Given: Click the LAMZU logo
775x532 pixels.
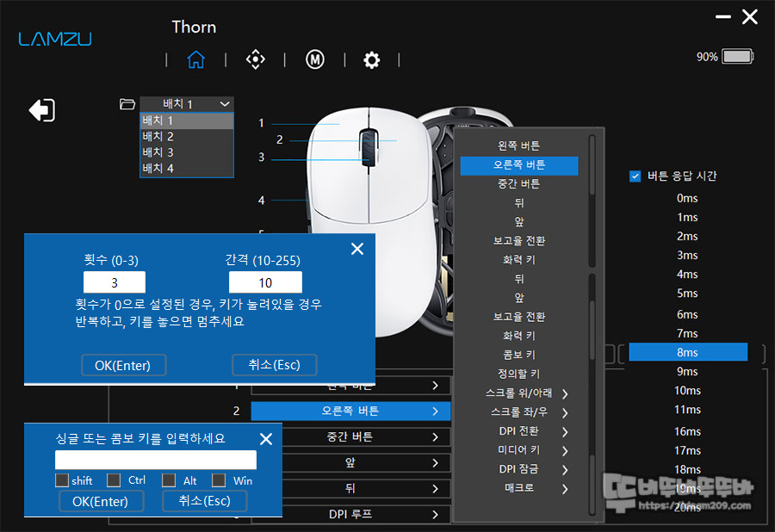Looking at the screenshot, I should tap(55, 39).
